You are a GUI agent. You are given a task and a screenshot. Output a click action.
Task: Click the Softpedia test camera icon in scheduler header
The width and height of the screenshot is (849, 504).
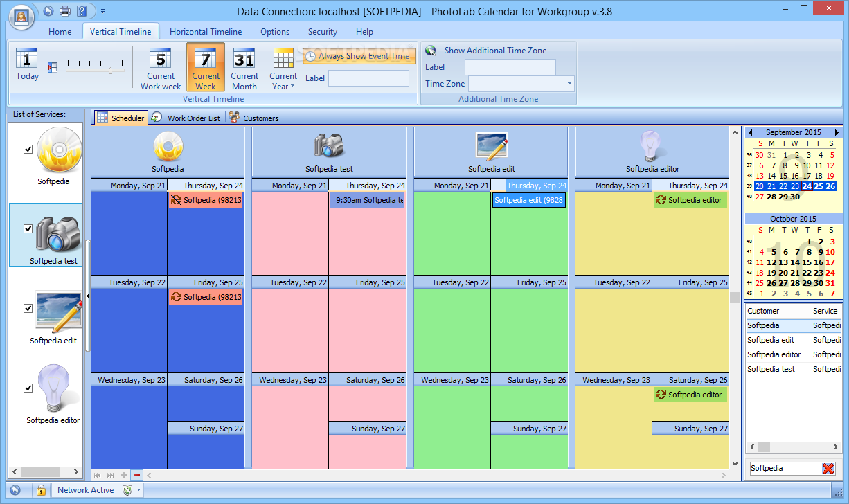(329, 145)
